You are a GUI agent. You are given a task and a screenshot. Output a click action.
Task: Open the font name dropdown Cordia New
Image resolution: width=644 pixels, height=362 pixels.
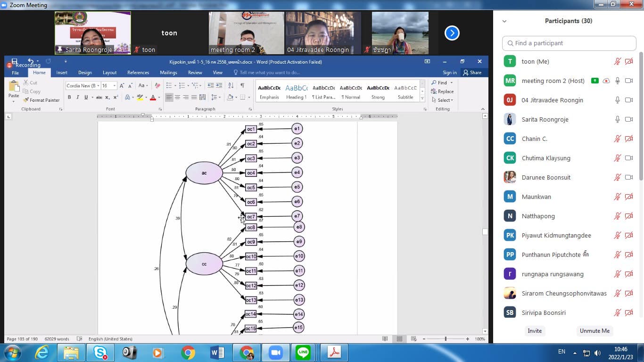pos(83,86)
